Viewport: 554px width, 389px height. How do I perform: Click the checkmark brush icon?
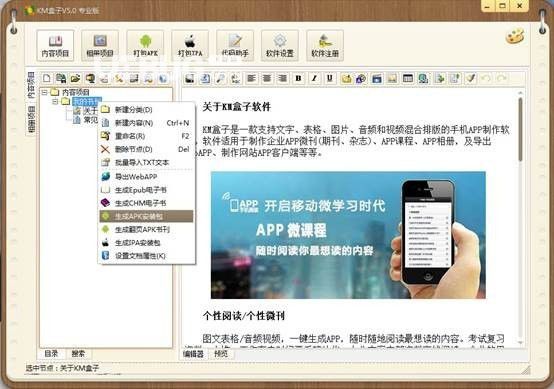pyautogui.click(x=470, y=78)
